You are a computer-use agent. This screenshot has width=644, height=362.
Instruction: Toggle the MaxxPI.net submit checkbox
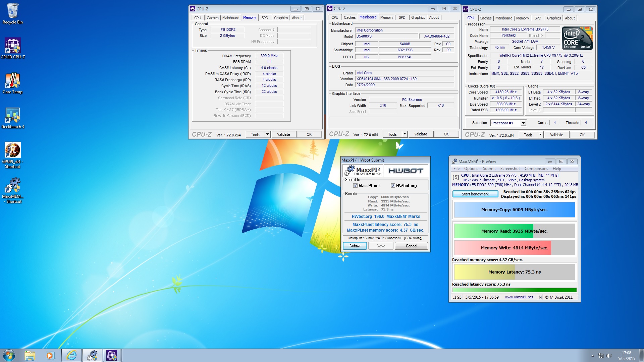pos(355,186)
